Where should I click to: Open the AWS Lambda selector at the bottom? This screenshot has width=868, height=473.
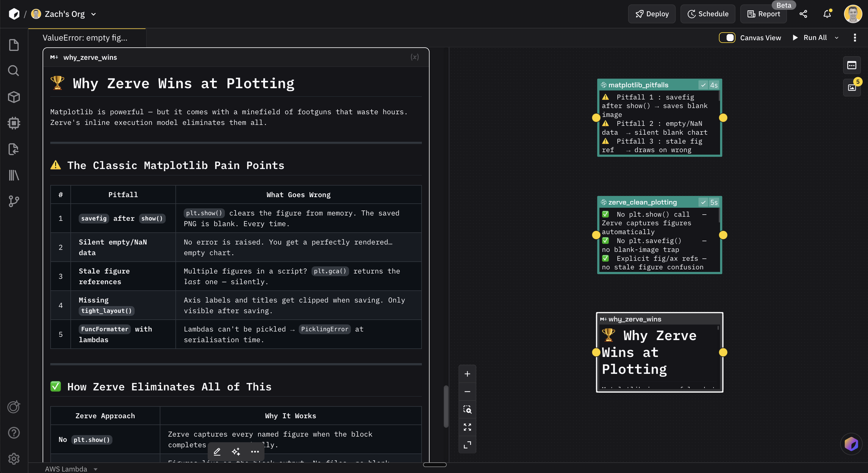coord(72,469)
